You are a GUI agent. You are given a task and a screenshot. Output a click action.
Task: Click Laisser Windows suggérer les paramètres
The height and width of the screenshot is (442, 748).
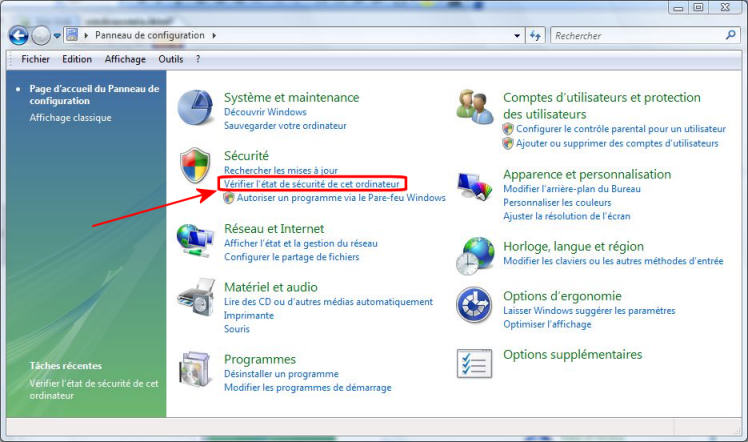coord(589,310)
